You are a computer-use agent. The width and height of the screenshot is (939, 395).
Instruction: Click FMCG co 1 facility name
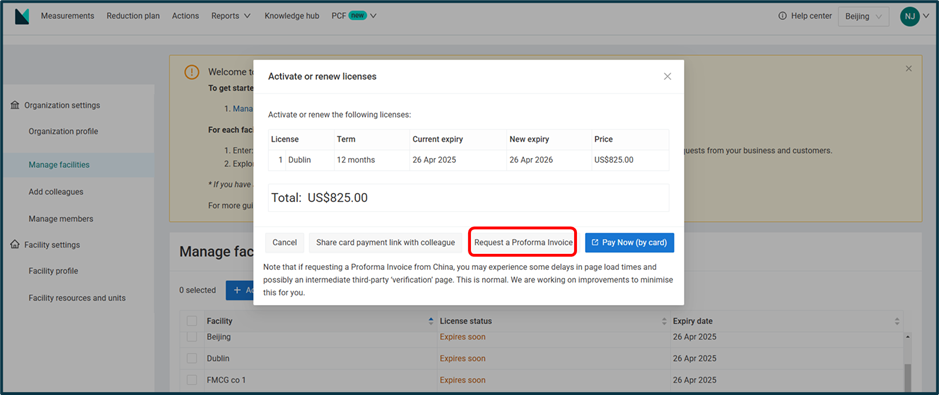226,380
